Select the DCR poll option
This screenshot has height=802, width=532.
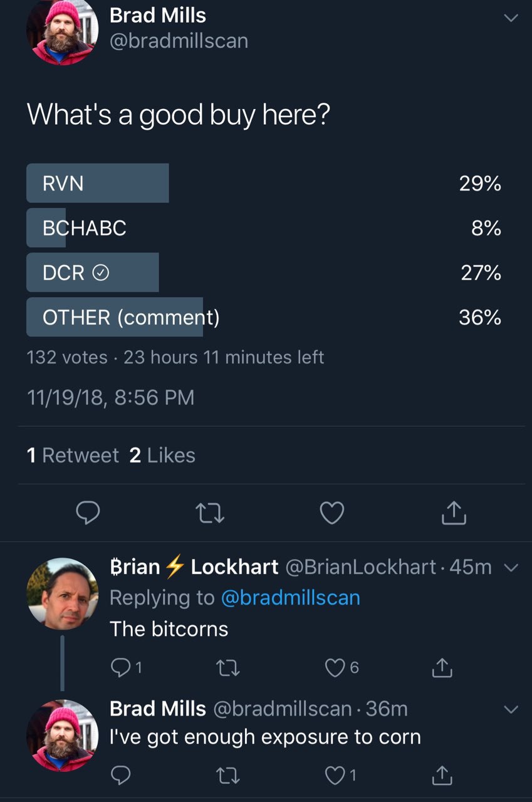(x=264, y=273)
